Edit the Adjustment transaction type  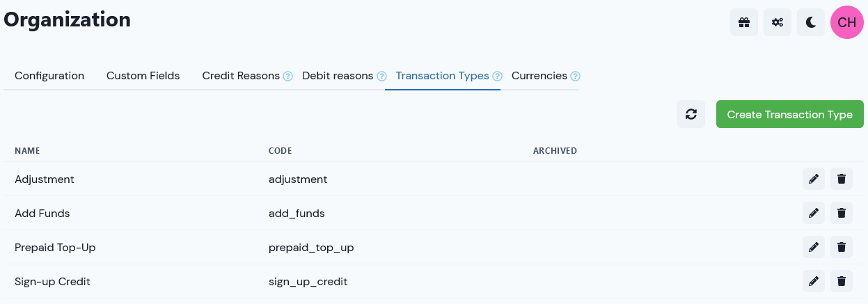[813, 179]
